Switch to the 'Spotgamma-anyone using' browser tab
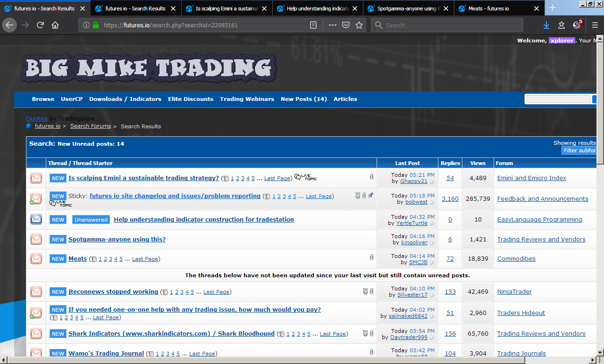 point(409,8)
